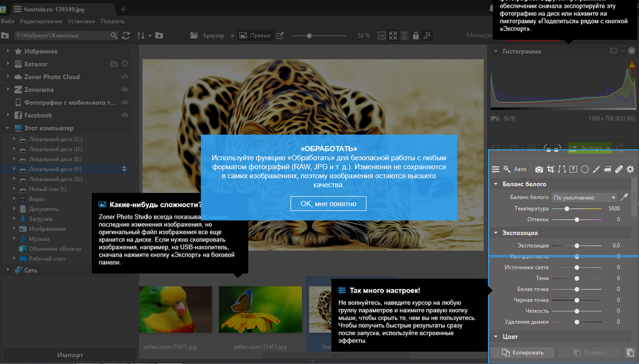This screenshot has width=639, height=364.
Task: Click the Copy settings button
Action: tap(523, 353)
